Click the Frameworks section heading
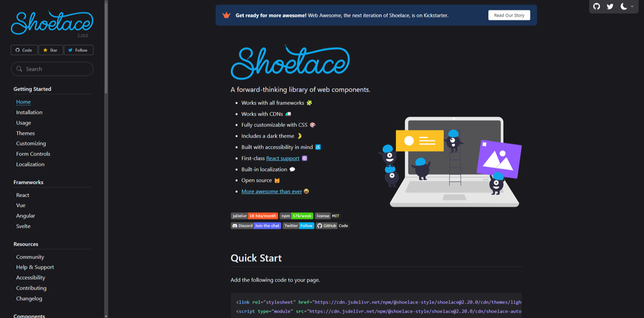The image size is (644, 318). [x=28, y=182]
